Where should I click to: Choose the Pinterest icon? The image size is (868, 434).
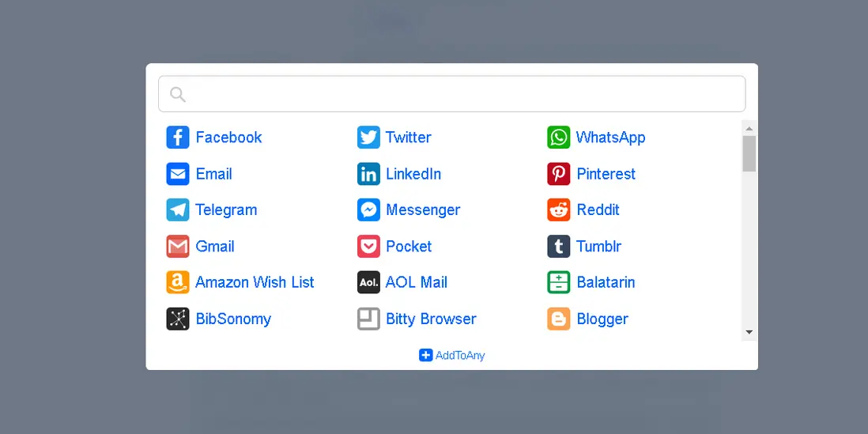[559, 174]
